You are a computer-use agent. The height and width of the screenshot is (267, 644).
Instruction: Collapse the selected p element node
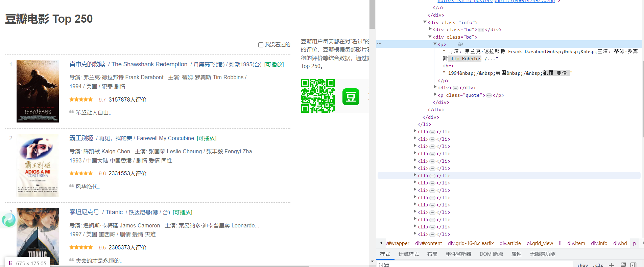(x=435, y=44)
